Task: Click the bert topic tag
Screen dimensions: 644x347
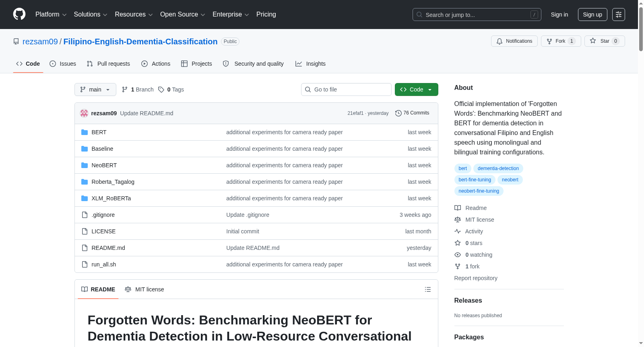Action: point(463,168)
